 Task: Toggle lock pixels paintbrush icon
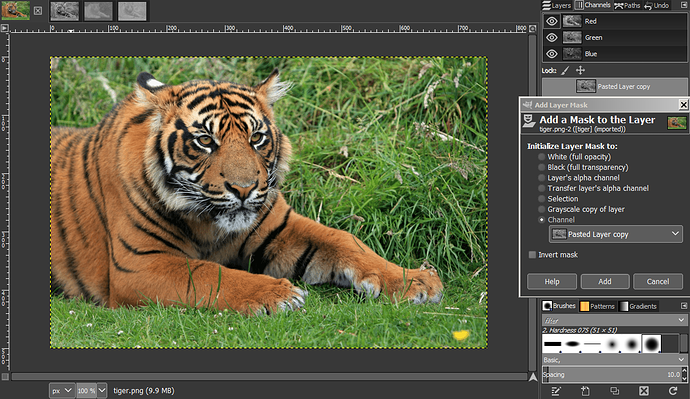(x=565, y=70)
